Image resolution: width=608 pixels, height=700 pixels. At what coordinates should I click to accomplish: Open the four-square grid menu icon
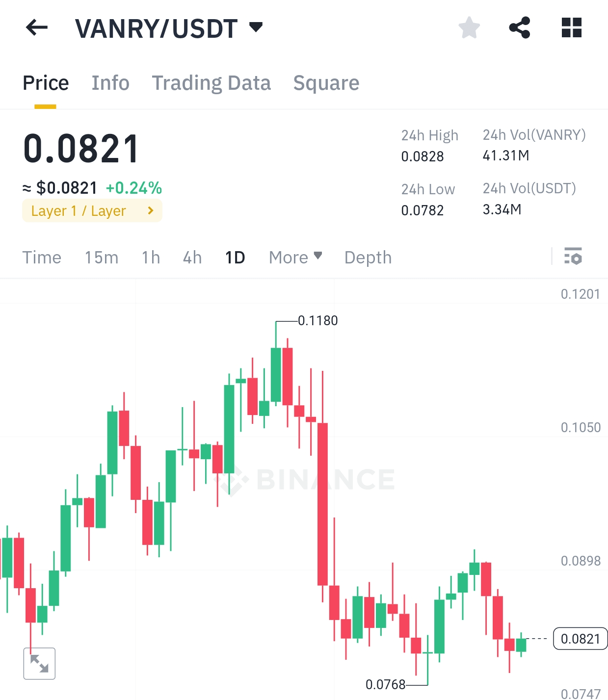click(x=572, y=27)
